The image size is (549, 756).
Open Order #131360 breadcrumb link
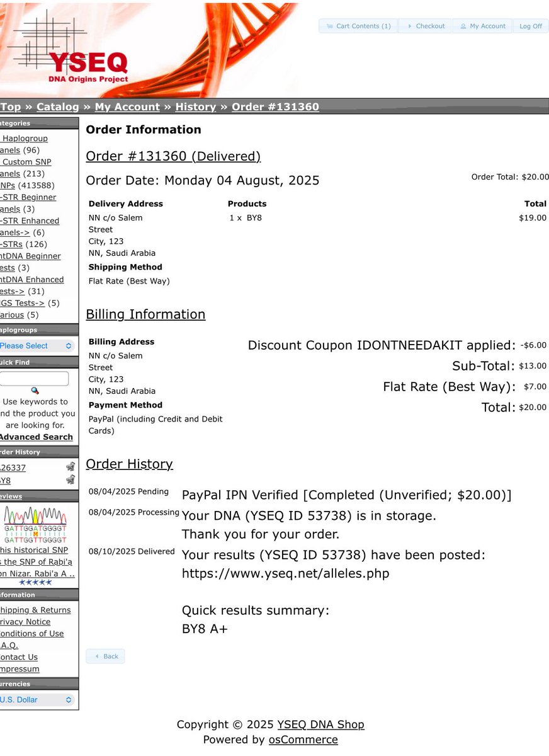coord(275,107)
